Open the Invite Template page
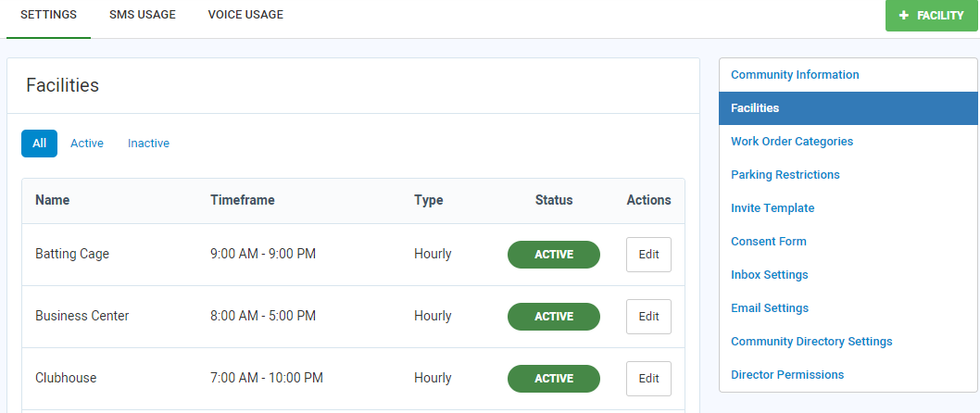Screen dimensions: 980x413 [773, 208]
